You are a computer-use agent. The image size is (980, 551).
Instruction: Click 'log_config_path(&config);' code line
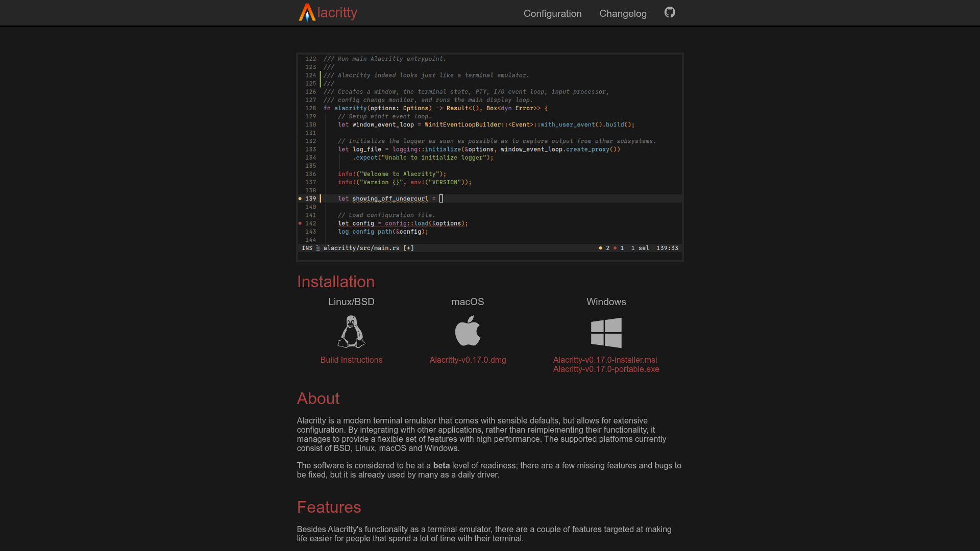[383, 232]
